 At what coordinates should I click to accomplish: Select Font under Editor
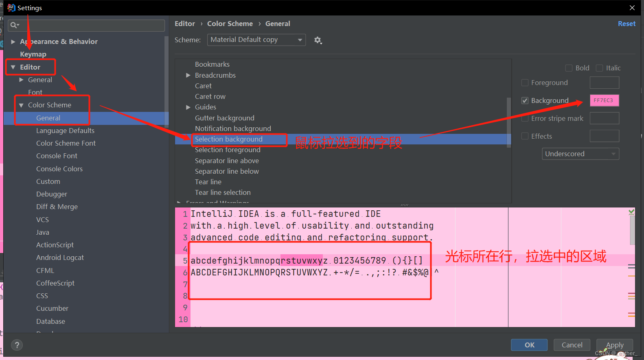point(35,92)
